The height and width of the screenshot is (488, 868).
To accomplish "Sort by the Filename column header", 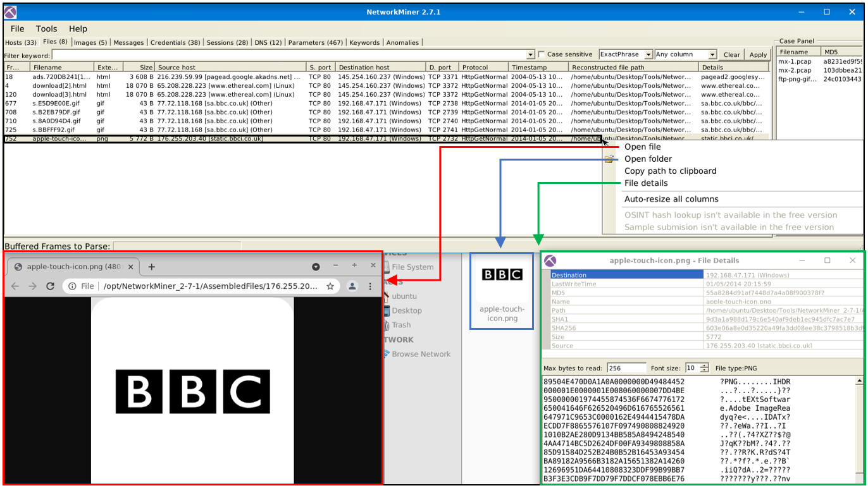I will point(62,67).
